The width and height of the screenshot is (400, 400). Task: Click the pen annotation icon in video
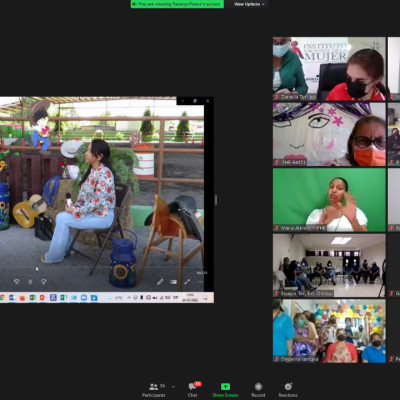(160, 282)
